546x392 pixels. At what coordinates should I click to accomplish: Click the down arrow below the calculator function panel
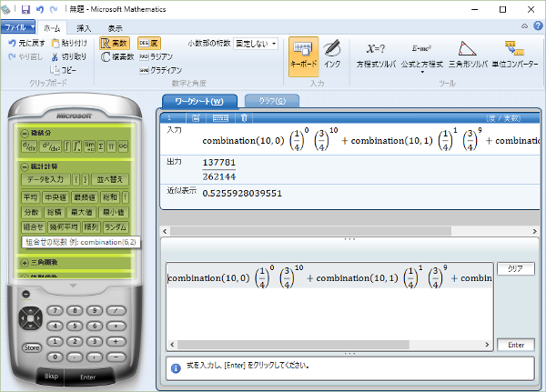click(73, 286)
